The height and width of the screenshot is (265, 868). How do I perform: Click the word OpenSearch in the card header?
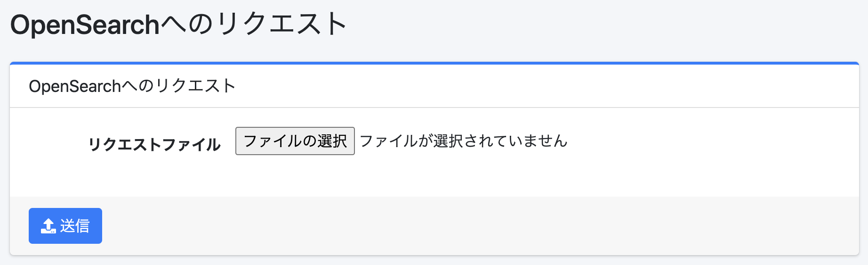(75, 86)
